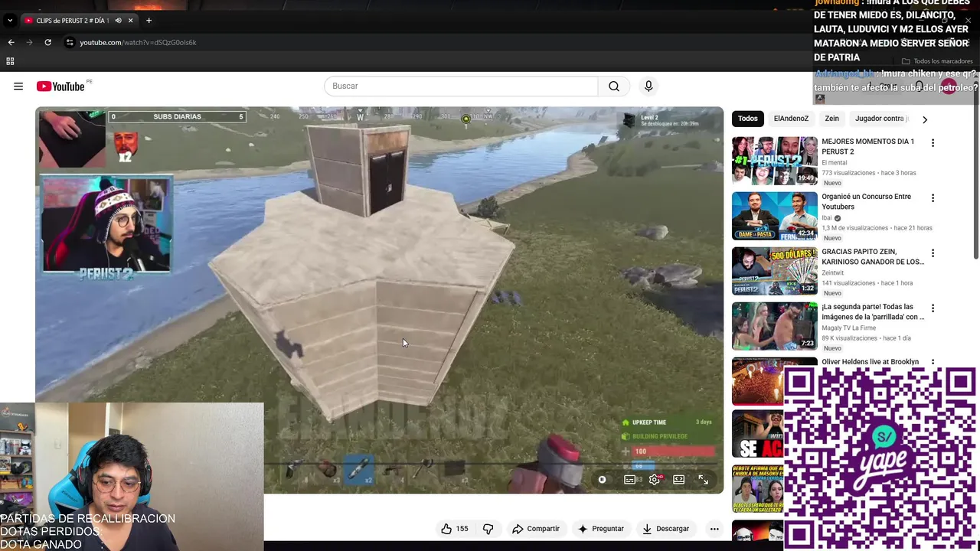Open thumbnail of Ibai 42:34 video

[x=775, y=216]
